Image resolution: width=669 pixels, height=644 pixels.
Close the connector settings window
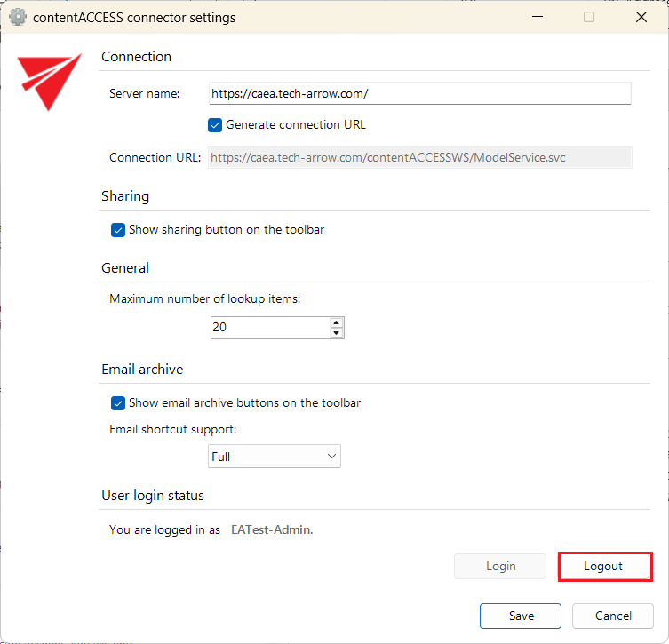(641, 17)
